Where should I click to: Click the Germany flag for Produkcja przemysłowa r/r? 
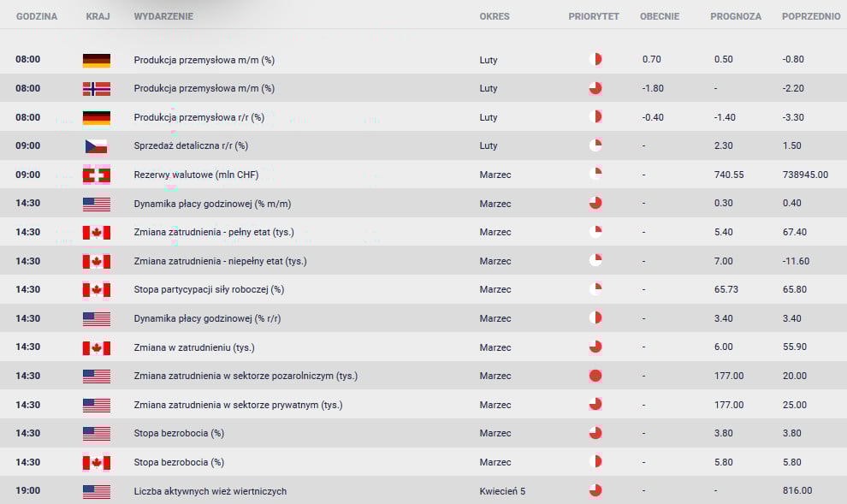pos(96,117)
